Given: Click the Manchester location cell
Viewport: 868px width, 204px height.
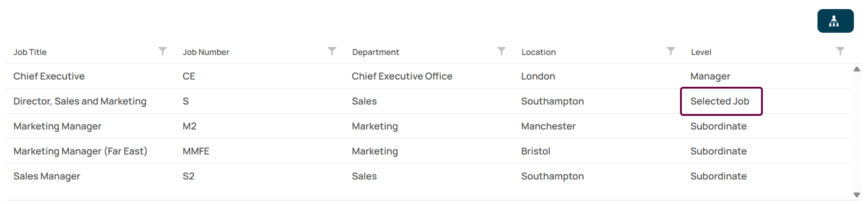Looking at the screenshot, I should coord(548,126).
